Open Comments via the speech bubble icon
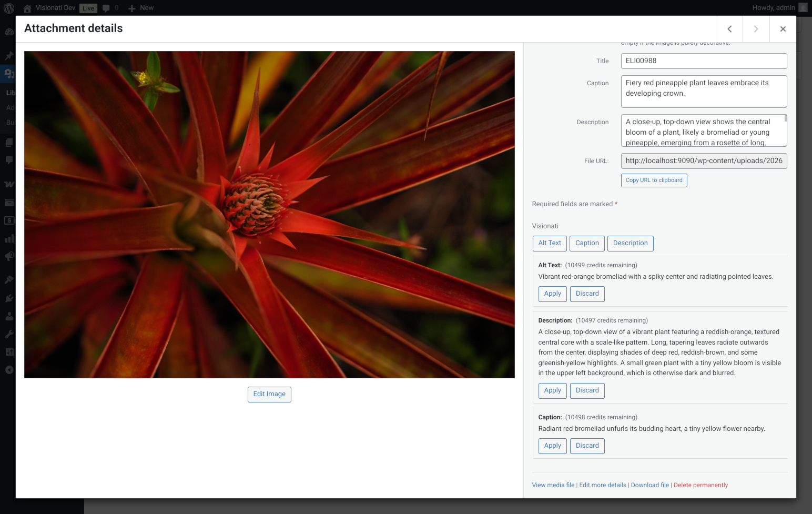The height and width of the screenshot is (514, 812). [8, 160]
